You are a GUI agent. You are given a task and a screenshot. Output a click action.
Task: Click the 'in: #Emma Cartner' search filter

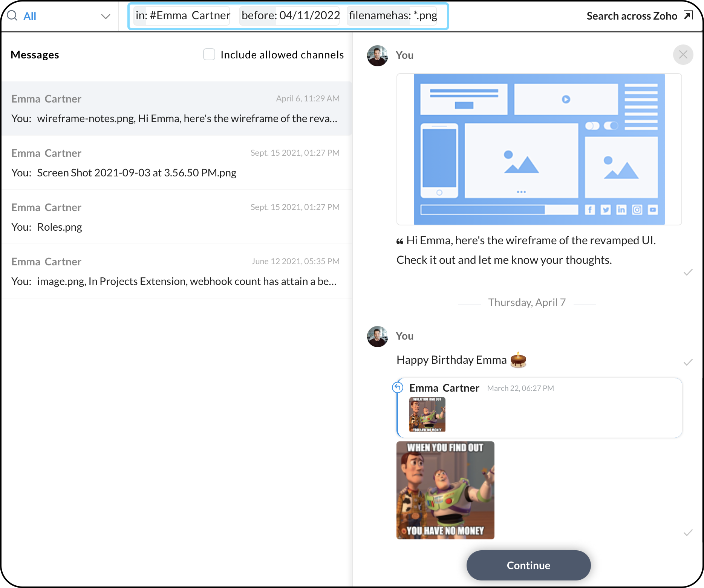[182, 15]
